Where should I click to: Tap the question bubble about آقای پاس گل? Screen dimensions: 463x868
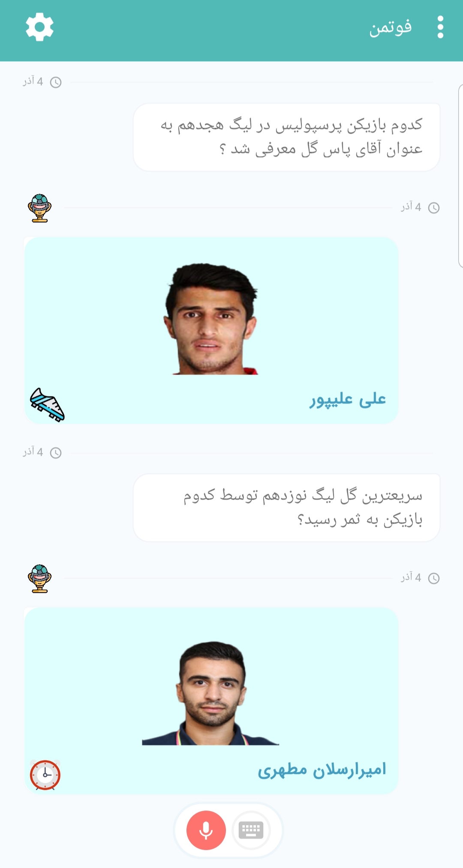coord(286,137)
